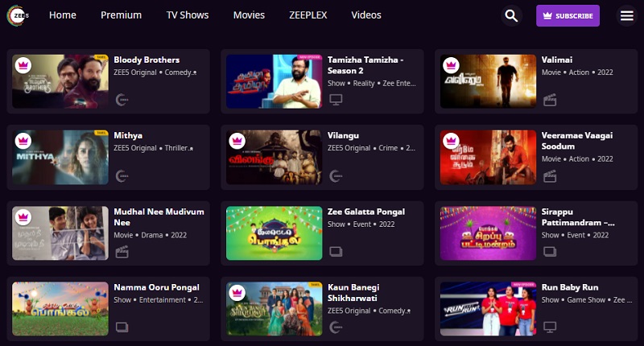
Task: Open Tamizha Tamizha - Season 2 title
Action: pos(365,65)
